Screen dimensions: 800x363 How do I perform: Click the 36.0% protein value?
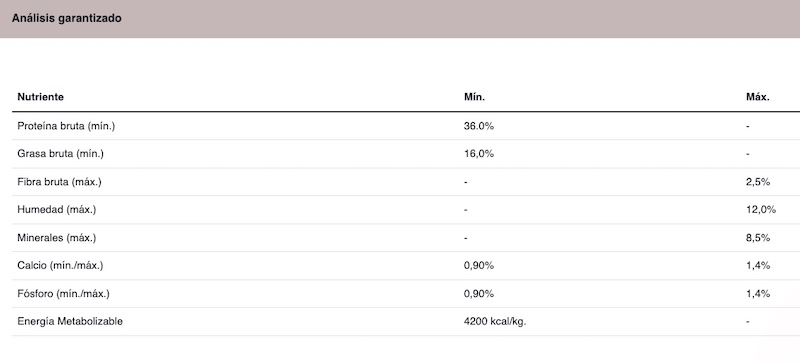pyautogui.click(x=479, y=126)
